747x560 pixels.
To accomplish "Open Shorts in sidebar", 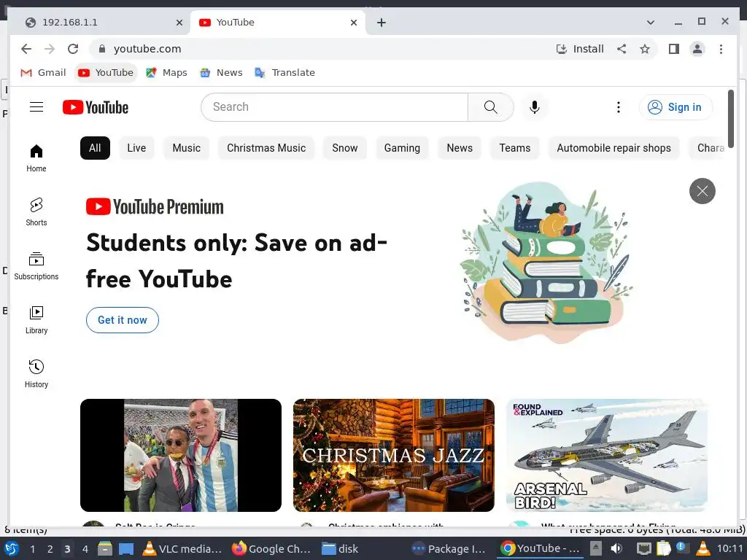I will click(x=36, y=212).
